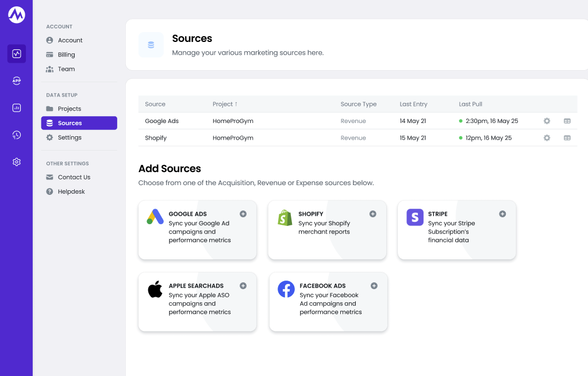
Task: Open the activity pulse icon in purple rail
Action: click(x=17, y=53)
